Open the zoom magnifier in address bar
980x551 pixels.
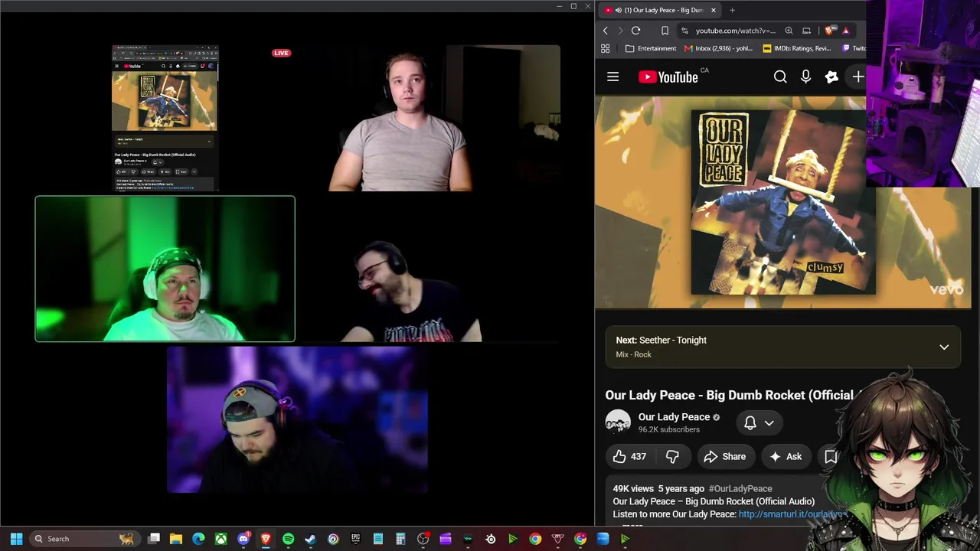coord(789,31)
